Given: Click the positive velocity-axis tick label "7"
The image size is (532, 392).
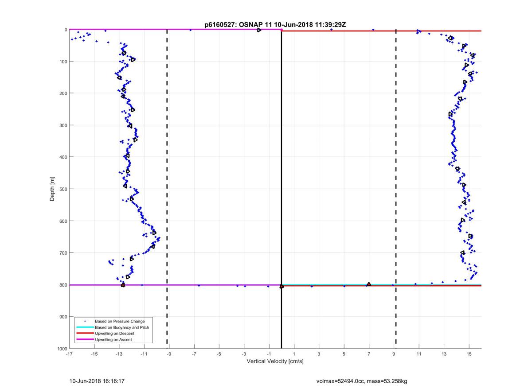Looking at the screenshot, I should pos(369,354).
